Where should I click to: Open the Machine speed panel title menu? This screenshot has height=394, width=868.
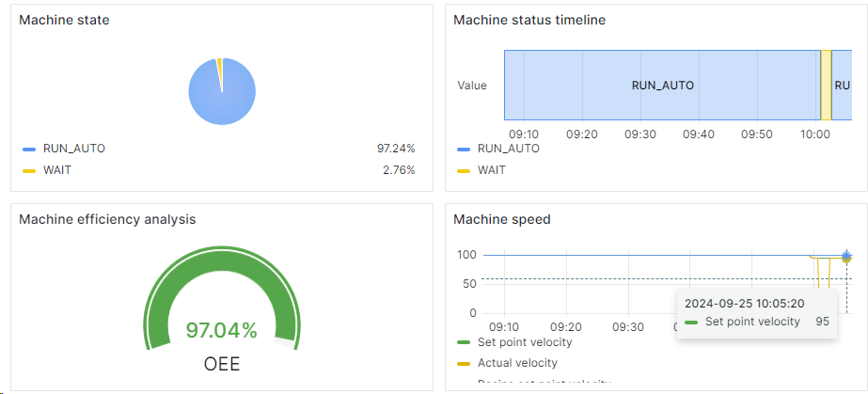pyautogui.click(x=501, y=219)
